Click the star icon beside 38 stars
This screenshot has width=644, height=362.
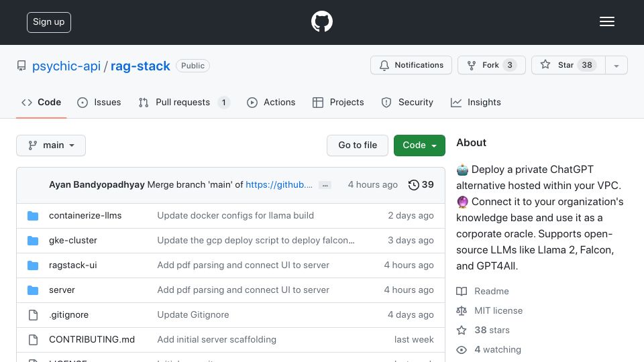(462, 330)
